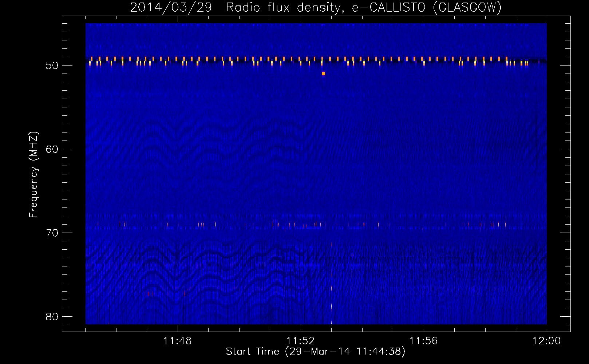Click the 'Start Time (29-Mar-14 11:44:38)' label
This screenshot has height=364, width=589.
316,352
